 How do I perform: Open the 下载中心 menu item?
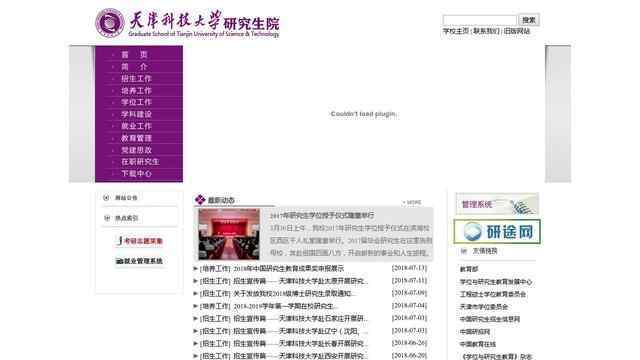pos(136,173)
